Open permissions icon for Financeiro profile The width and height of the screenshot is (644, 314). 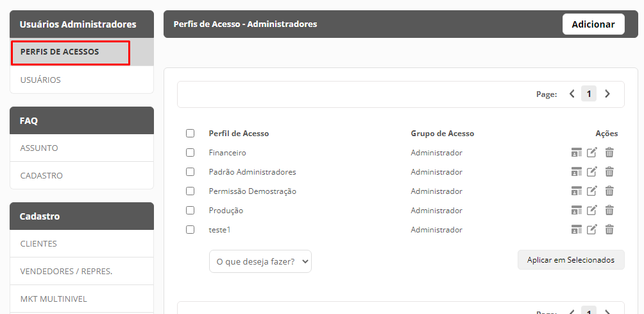pyautogui.click(x=576, y=152)
